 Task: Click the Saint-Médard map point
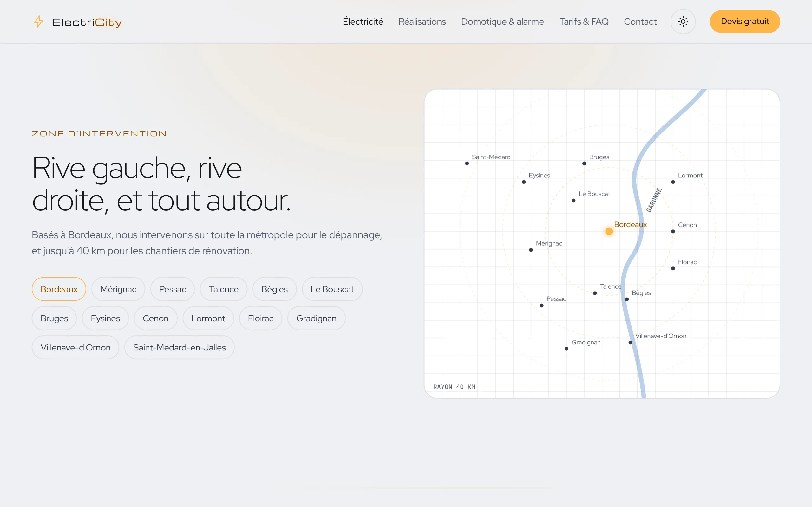click(467, 163)
